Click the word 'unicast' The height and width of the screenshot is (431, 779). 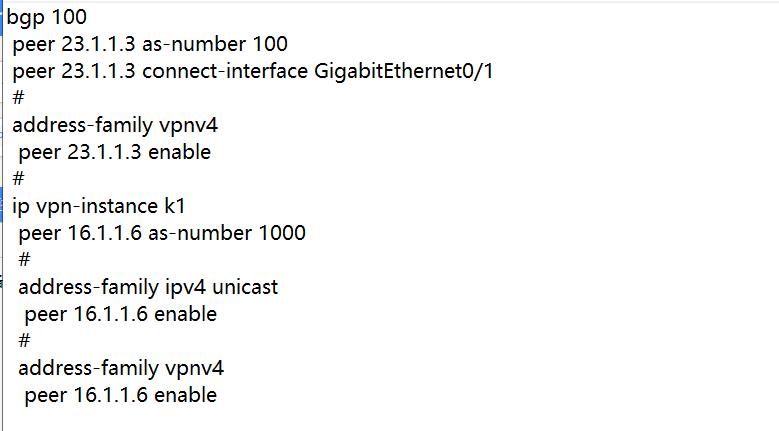click(245, 287)
